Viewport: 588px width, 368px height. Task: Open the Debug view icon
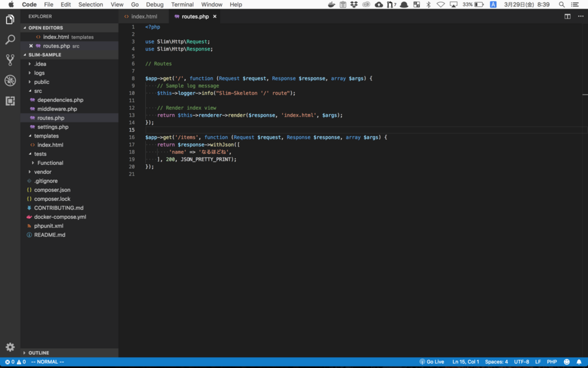tap(10, 81)
